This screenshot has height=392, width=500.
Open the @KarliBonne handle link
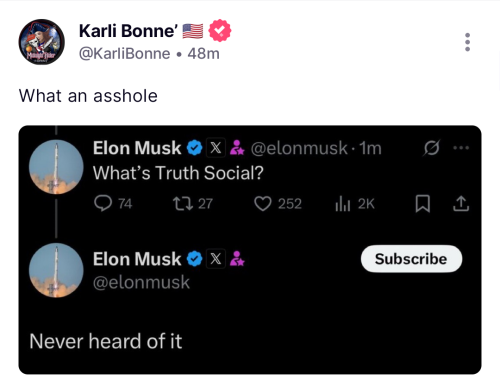coord(124,54)
